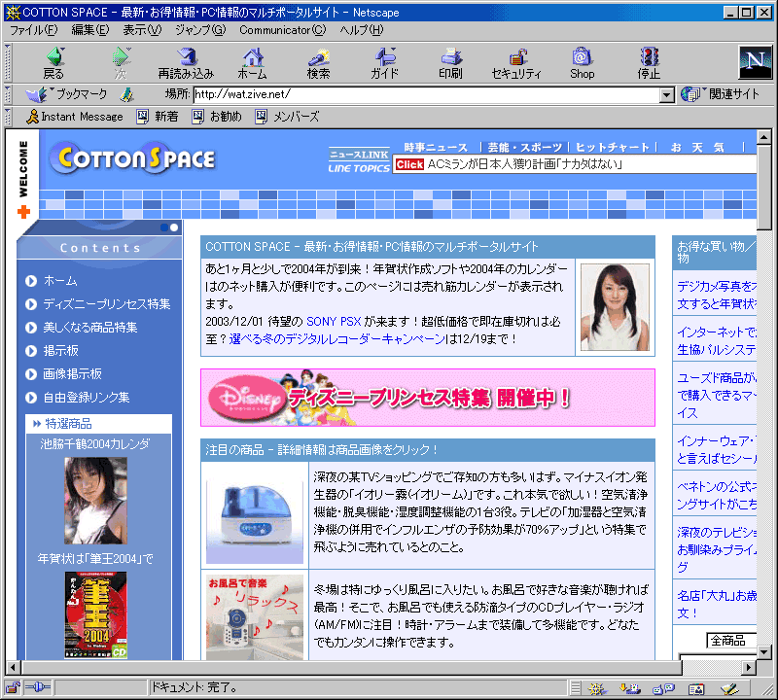
Task: Click the Shop toolbar icon
Action: pyautogui.click(x=582, y=63)
